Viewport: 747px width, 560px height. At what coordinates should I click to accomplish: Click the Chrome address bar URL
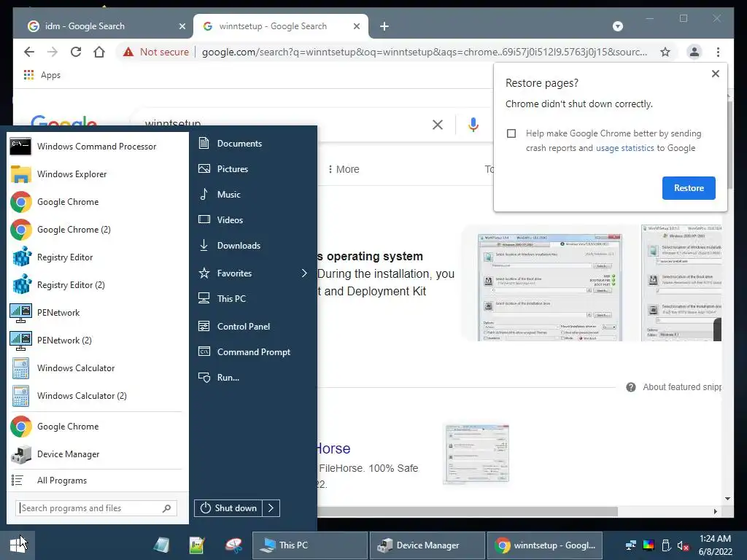pos(424,52)
